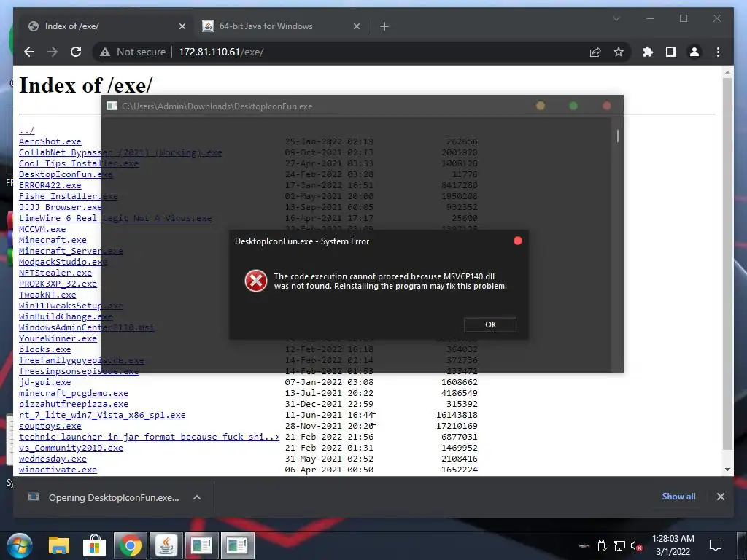Image resolution: width=747 pixels, height=560 pixels.
Task: Open the souptoys.exe link
Action: pos(50,426)
